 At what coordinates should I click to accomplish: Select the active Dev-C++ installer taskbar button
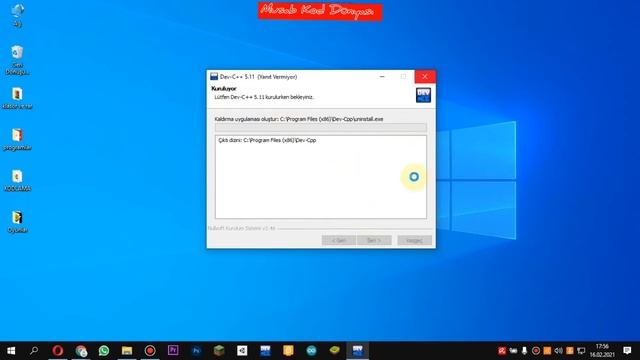(x=358, y=351)
